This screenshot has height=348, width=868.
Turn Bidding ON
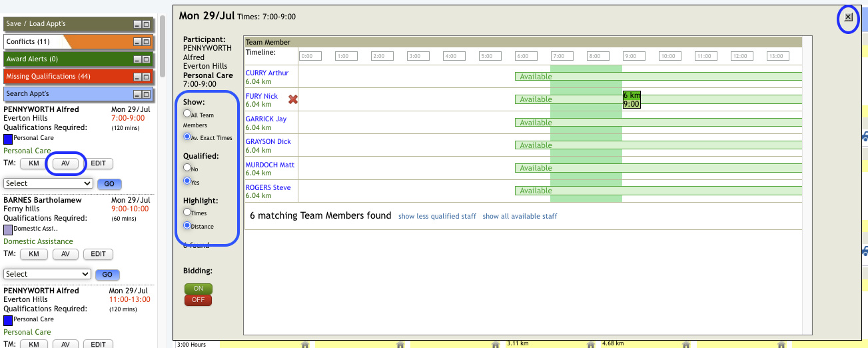coord(199,289)
